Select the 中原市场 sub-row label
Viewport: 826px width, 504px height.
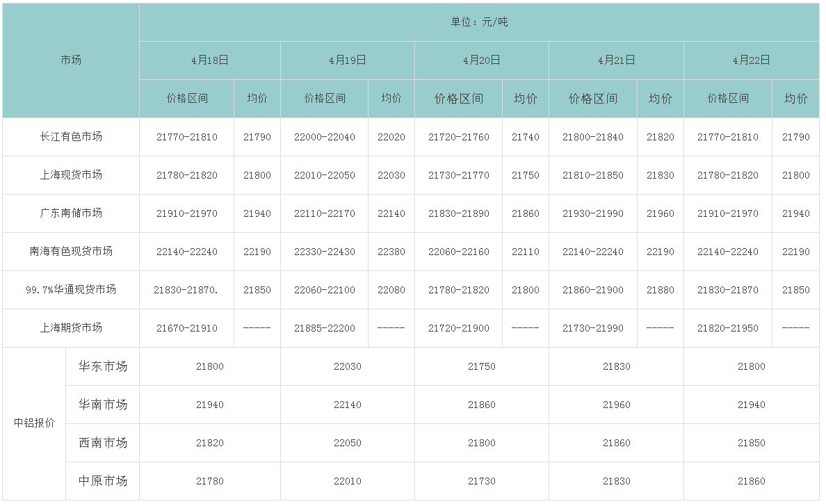(x=103, y=481)
